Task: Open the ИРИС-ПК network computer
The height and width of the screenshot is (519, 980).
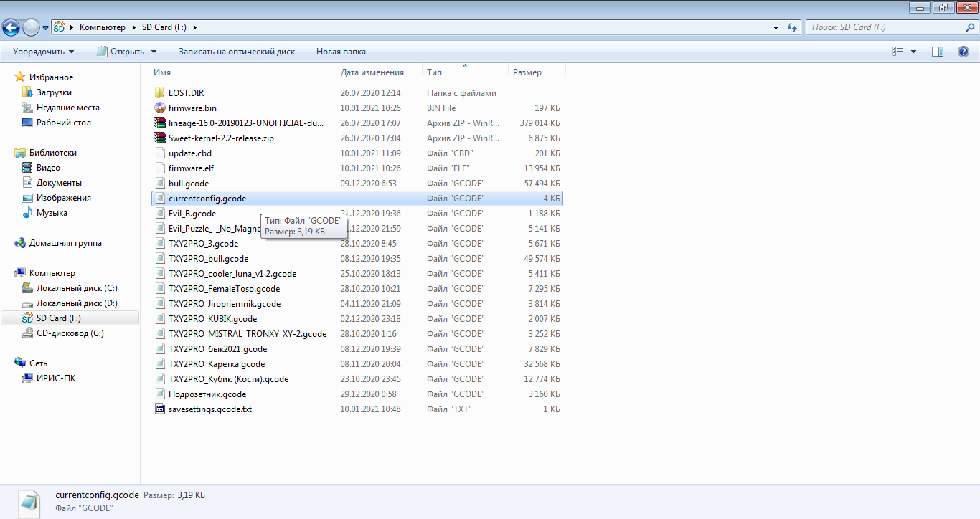Action: tap(56, 378)
